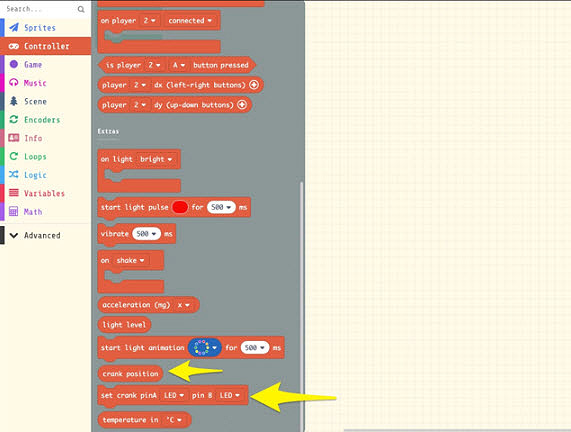Click the red color swatch in light pulse
Viewport: 571px width, 432px height.
click(180, 207)
